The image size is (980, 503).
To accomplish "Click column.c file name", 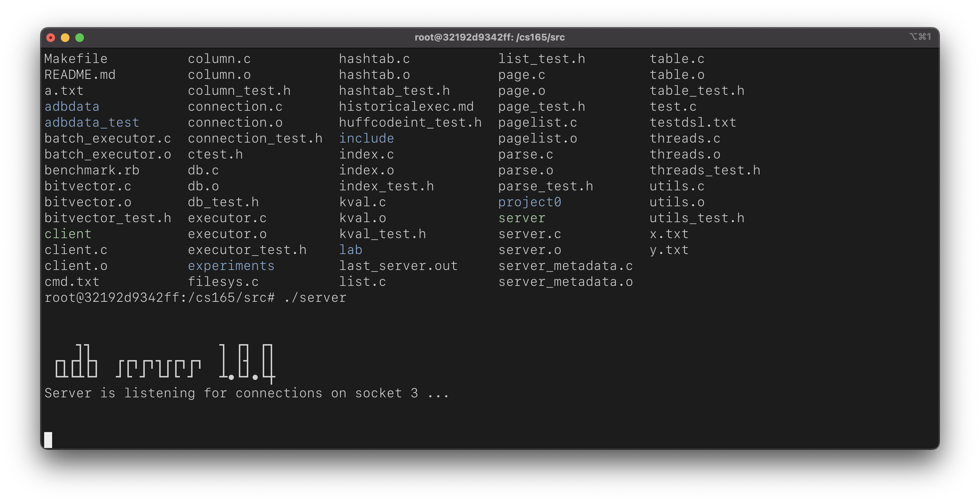I will [219, 59].
